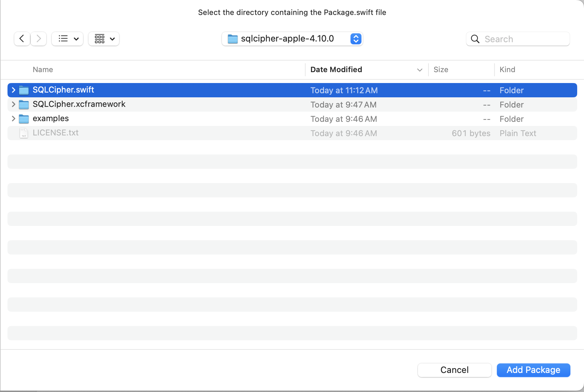Image resolution: width=584 pixels, height=392 pixels.
Task: Click the 'Today at 11:12 AM' date cell
Action: click(x=344, y=91)
